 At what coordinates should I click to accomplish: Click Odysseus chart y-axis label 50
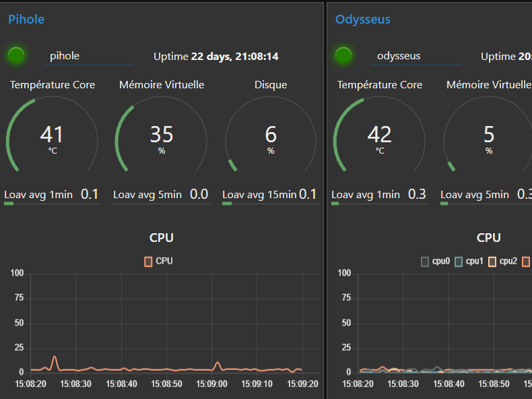pos(346,323)
